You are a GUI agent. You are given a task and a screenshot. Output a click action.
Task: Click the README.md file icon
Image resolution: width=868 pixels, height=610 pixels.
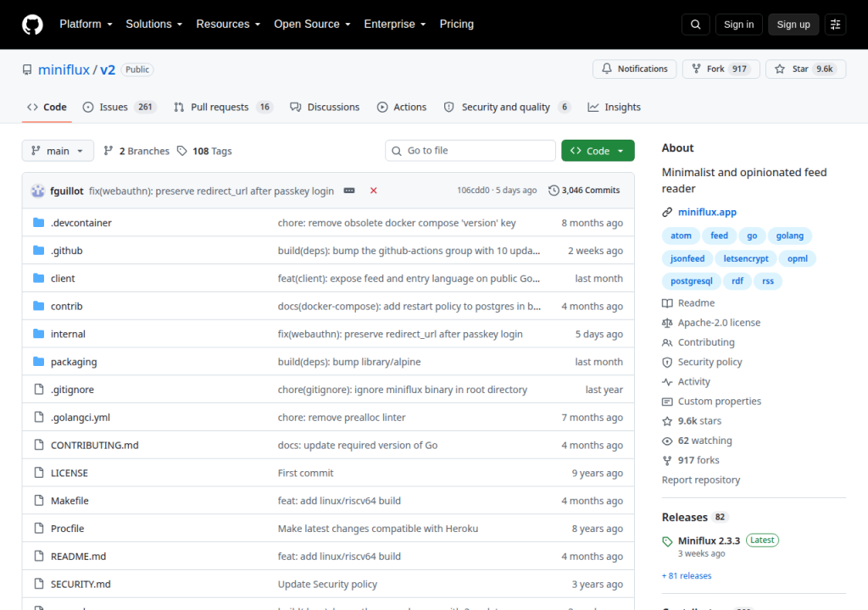click(x=38, y=556)
